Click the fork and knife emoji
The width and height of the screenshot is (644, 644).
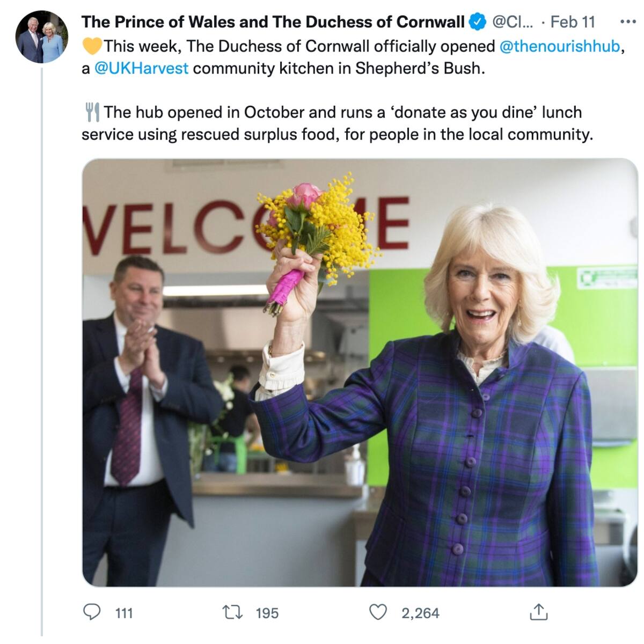pyautogui.click(x=92, y=112)
